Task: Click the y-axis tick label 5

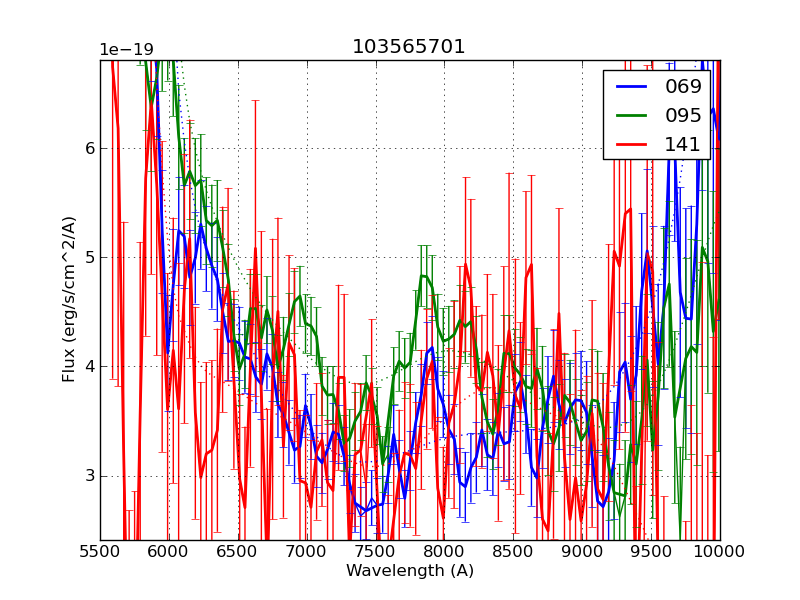Action: coord(89,257)
